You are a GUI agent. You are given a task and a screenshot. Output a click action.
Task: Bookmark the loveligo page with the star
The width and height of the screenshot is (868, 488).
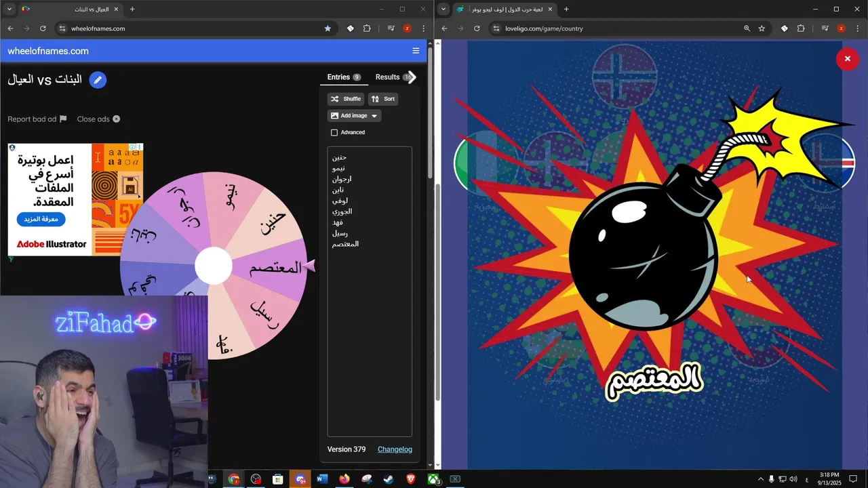click(x=762, y=28)
